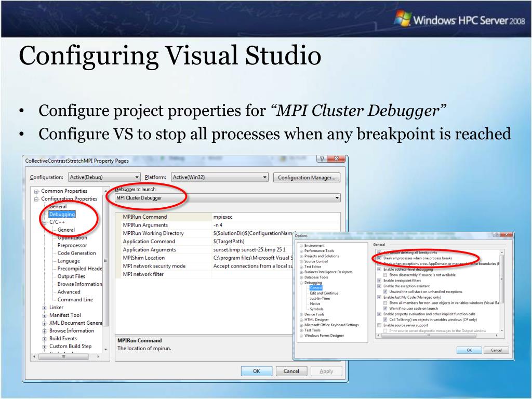Toggle 'Enable breakpoint filters' checkbox
This screenshot has width=532, height=399.
click(379, 281)
